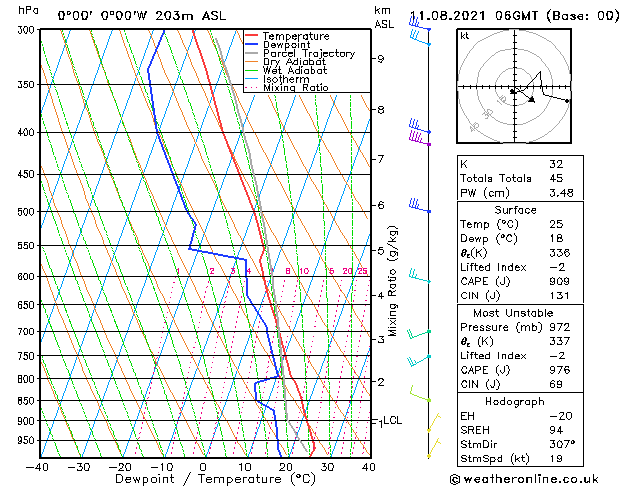Image resolution: width=629 pixels, height=486 pixels.
Task: Click the Pressure (mb) value 972
Action: coord(560,327)
